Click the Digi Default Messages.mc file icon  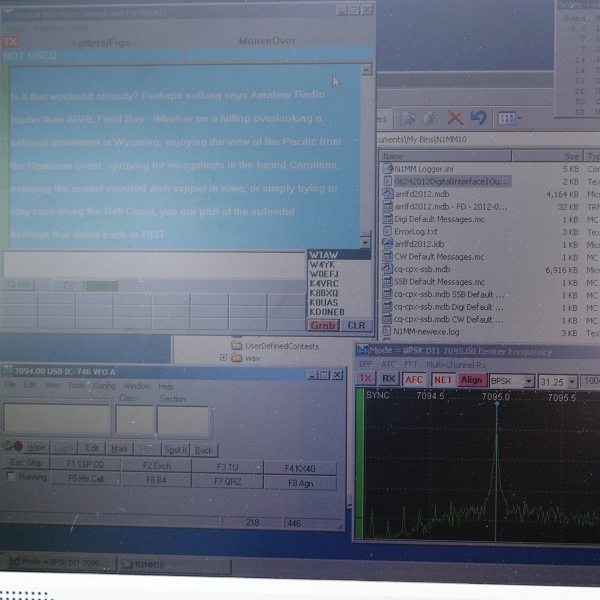tap(388, 219)
